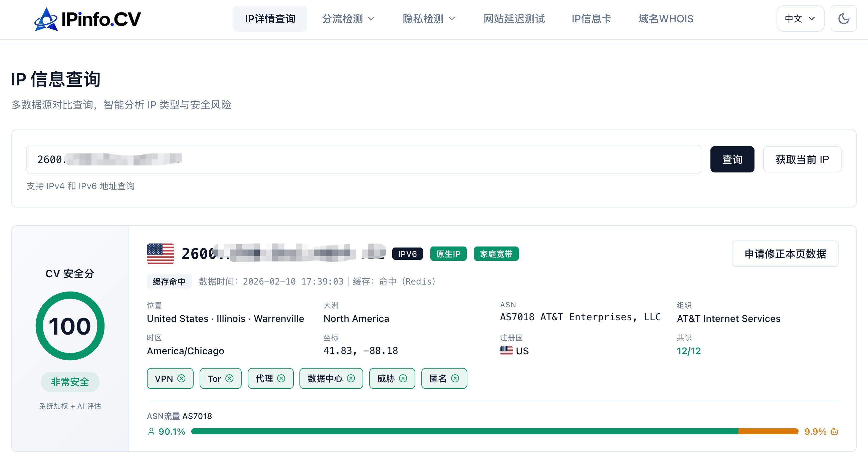Screen dimensions: 868x461
Task: Click the IPinfo.CV logo icon
Action: pos(47,19)
